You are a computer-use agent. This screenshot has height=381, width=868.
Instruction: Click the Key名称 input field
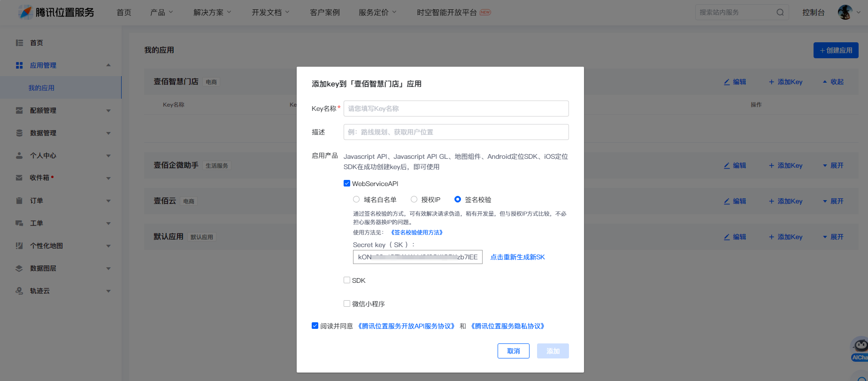pyautogui.click(x=456, y=109)
